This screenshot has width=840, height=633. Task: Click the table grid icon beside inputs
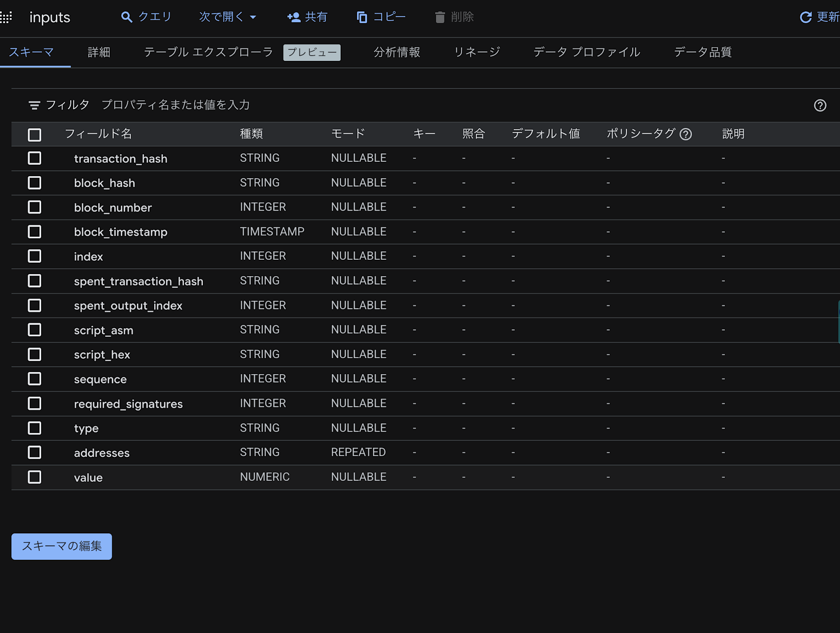(x=6, y=17)
